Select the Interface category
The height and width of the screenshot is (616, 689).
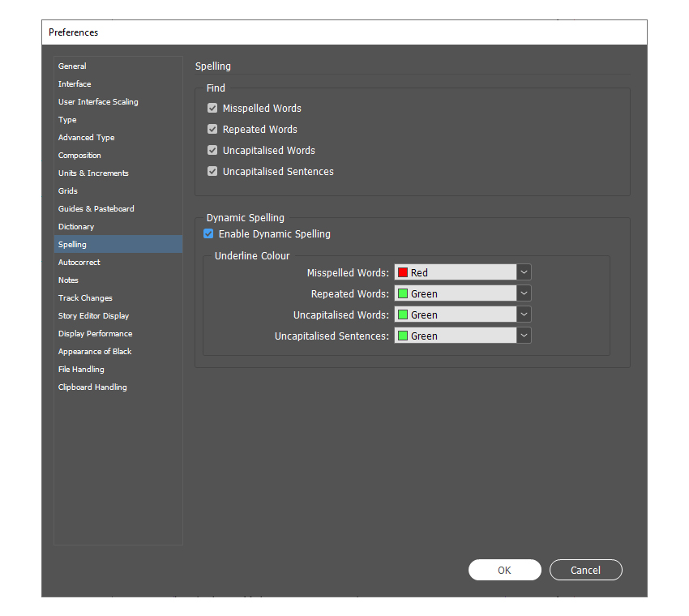point(118,84)
